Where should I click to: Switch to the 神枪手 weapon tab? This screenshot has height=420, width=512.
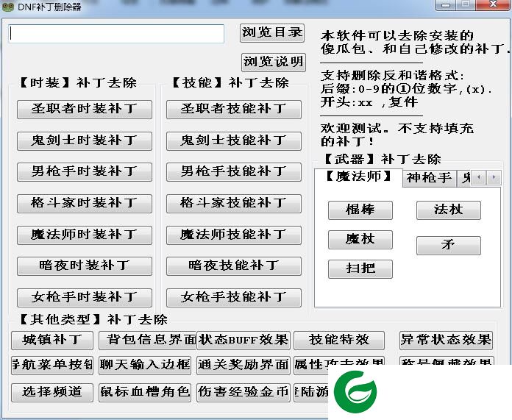coord(429,179)
